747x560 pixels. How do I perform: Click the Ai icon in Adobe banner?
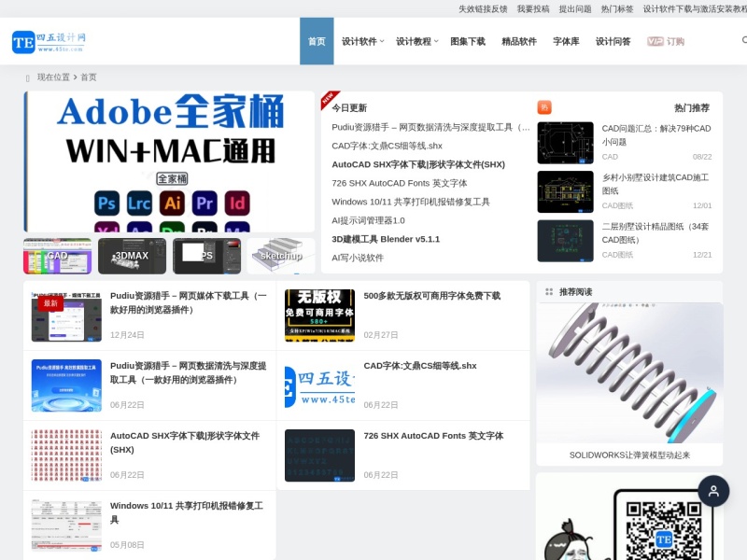[x=172, y=203]
